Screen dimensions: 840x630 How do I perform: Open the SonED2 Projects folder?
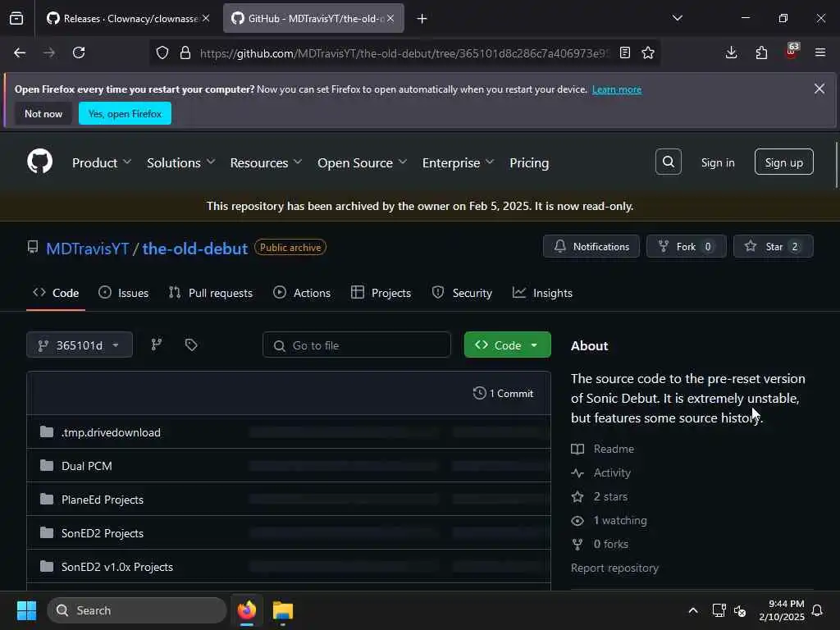tap(103, 533)
